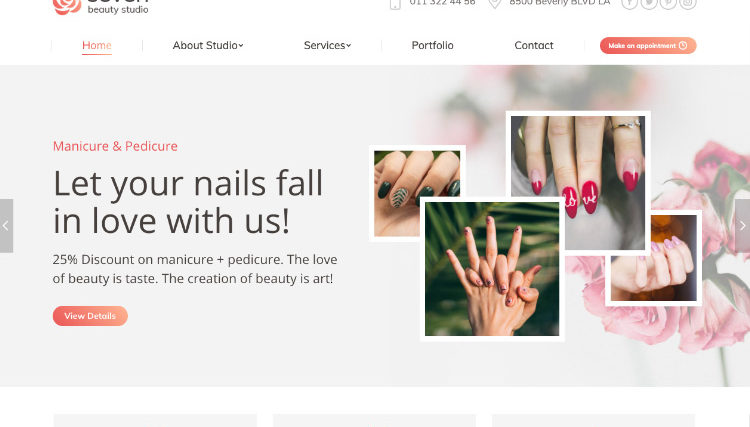Viewport: 750px width, 427px height.
Task: Open the Twitter social icon
Action: pos(649,3)
